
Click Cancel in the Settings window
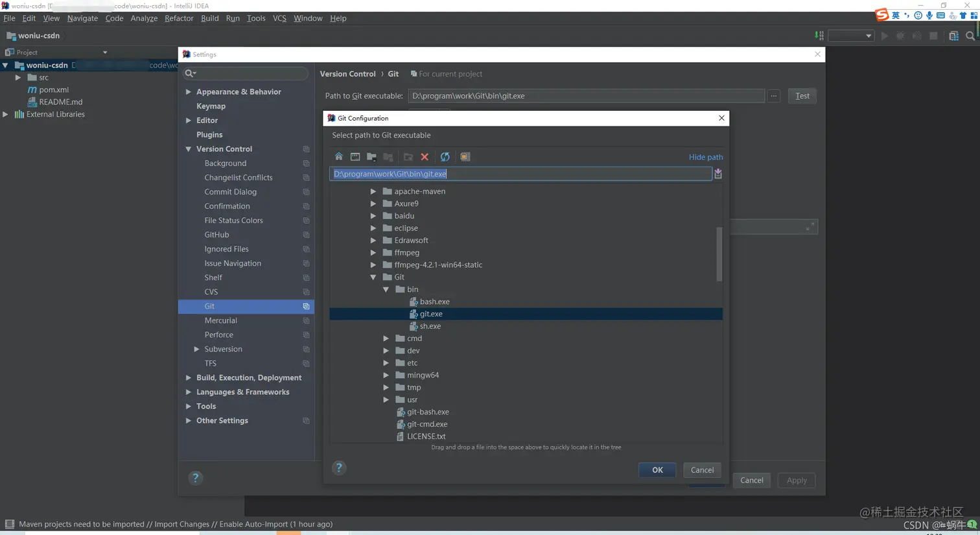(752, 481)
